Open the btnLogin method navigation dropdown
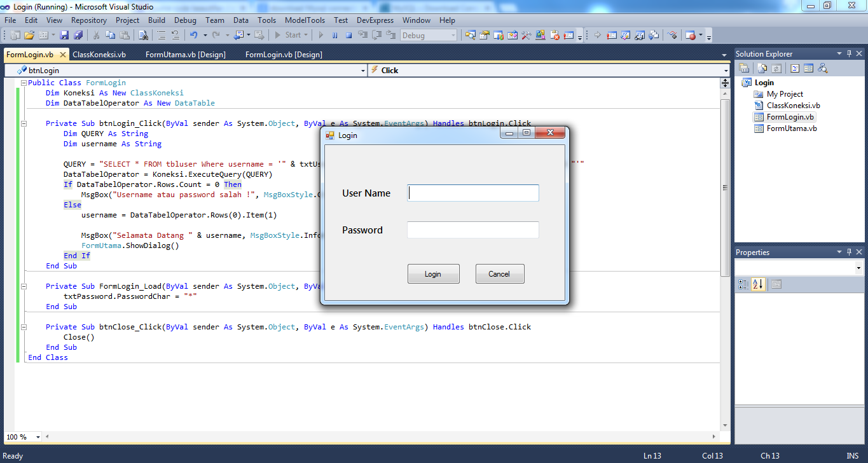The image size is (868, 463). [362, 70]
